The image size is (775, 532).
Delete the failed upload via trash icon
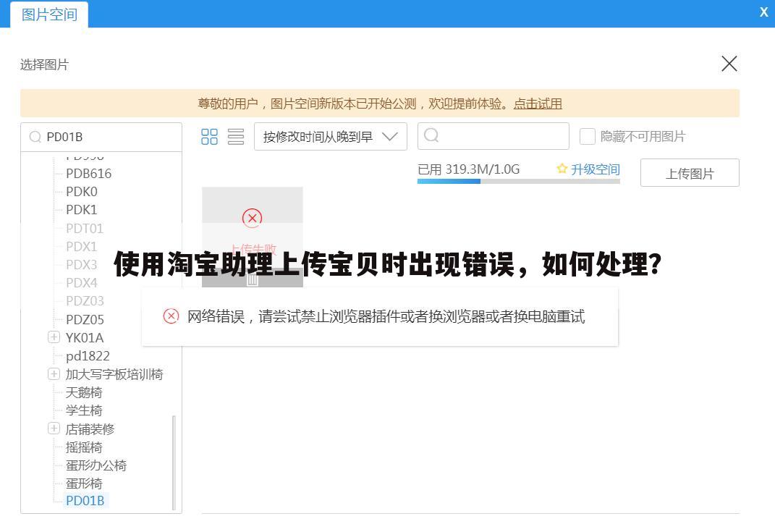[x=253, y=280]
